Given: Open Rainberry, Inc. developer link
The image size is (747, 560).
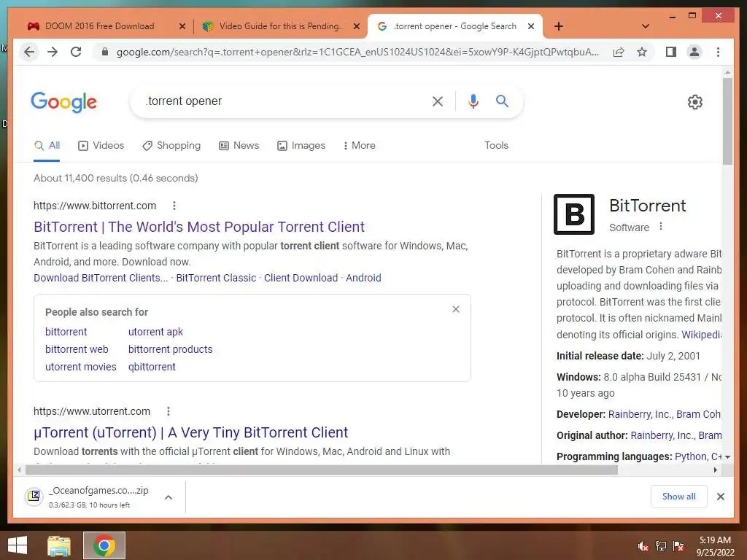Looking at the screenshot, I should pyautogui.click(x=639, y=415).
